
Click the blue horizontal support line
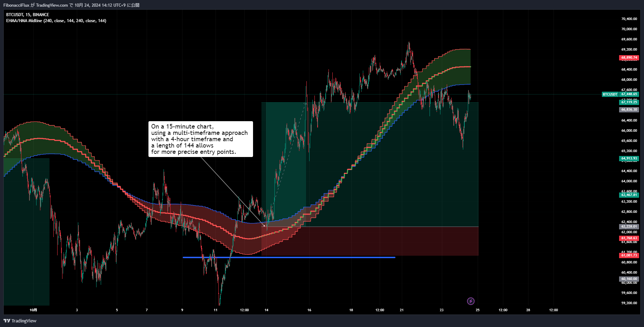pyautogui.click(x=289, y=257)
